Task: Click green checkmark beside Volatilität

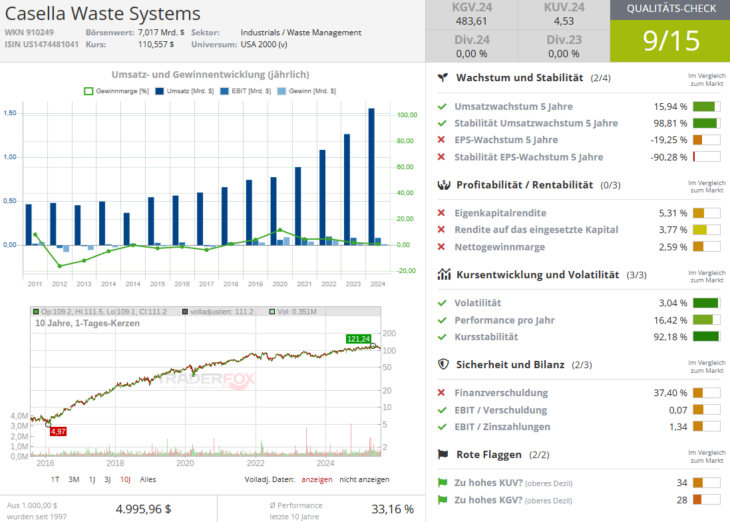Action: click(x=442, y=303)
